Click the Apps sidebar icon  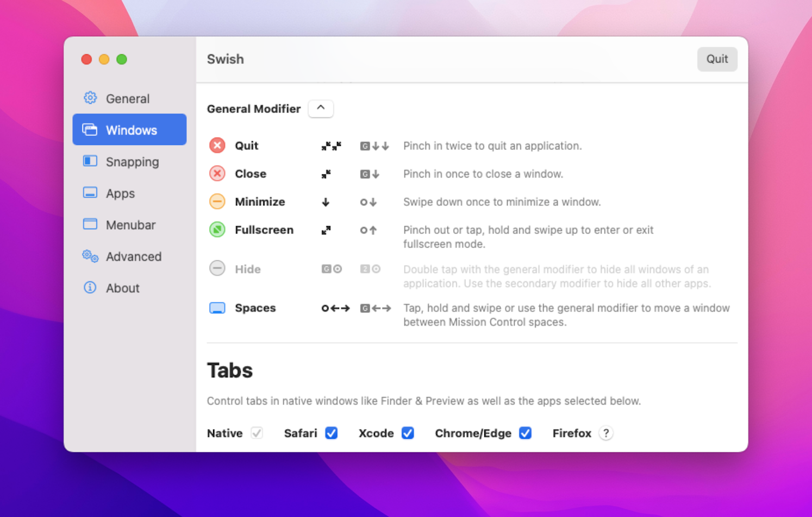90,193
